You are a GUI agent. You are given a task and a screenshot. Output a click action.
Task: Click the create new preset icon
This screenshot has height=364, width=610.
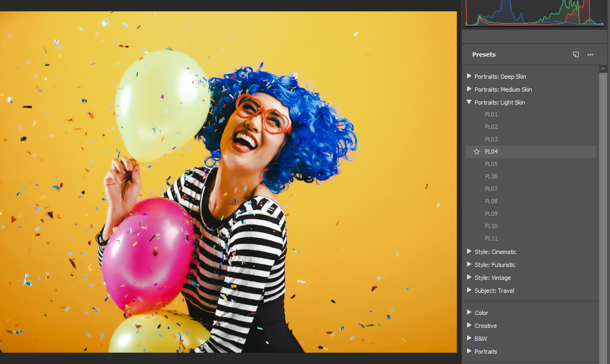[576, 54]
